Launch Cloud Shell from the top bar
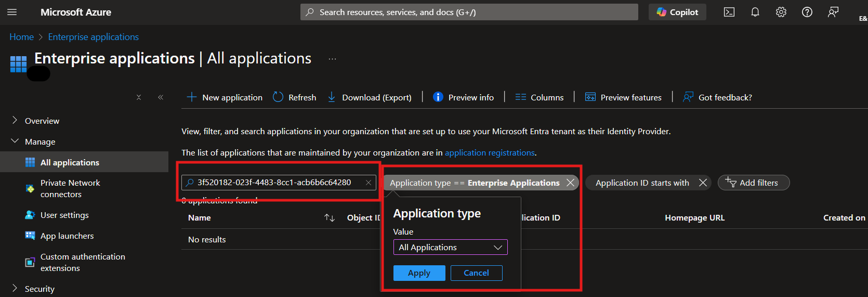The image size is (868, 297). tap(729, 12)
